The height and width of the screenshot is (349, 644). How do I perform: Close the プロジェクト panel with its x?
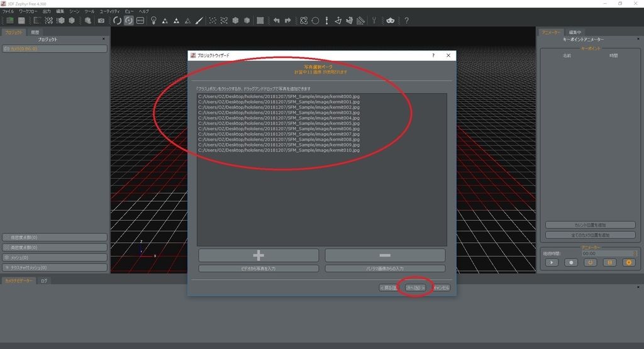point(104,39)
